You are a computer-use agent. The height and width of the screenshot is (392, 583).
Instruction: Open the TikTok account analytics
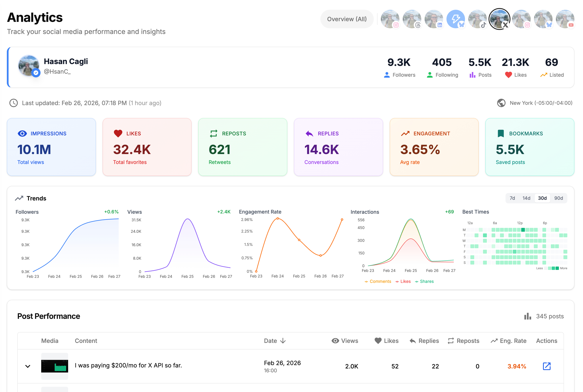coord(477,19)
